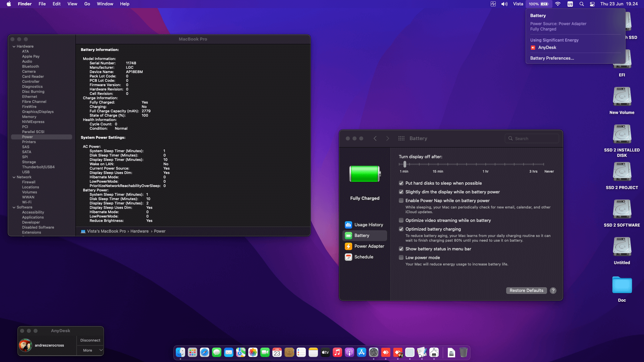
Task: Click the Turn display off after slider
Action: pos(471,164)
